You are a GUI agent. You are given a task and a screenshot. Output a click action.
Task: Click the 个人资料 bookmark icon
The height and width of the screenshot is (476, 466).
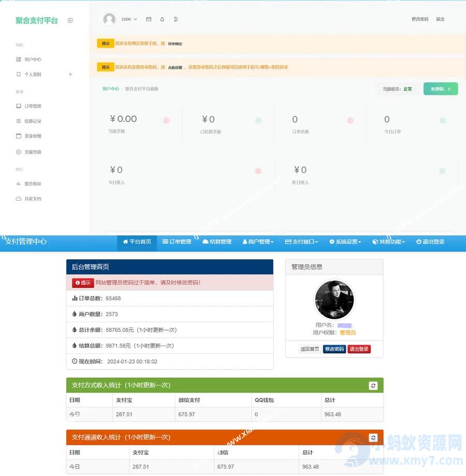[x=19, y=75]
